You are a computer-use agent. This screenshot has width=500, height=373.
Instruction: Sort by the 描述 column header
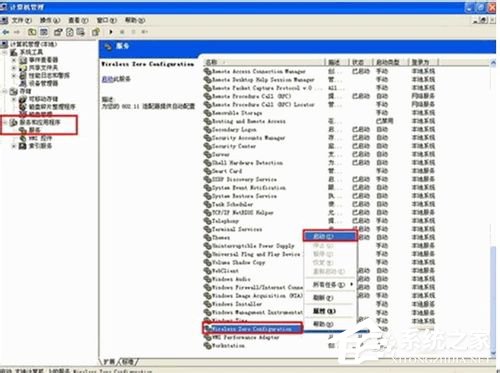pyautogui.click(x=337, y=62)
